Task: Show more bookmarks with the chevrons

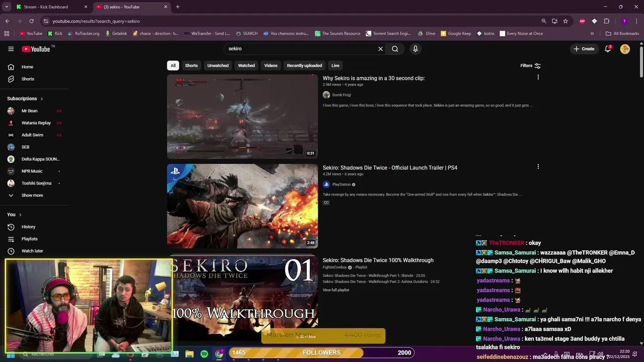Action: [x=592, y=34]
